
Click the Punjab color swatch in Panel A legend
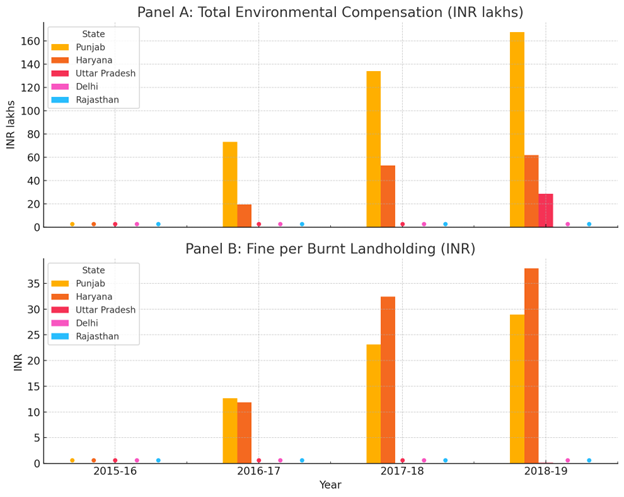(60, 47)
